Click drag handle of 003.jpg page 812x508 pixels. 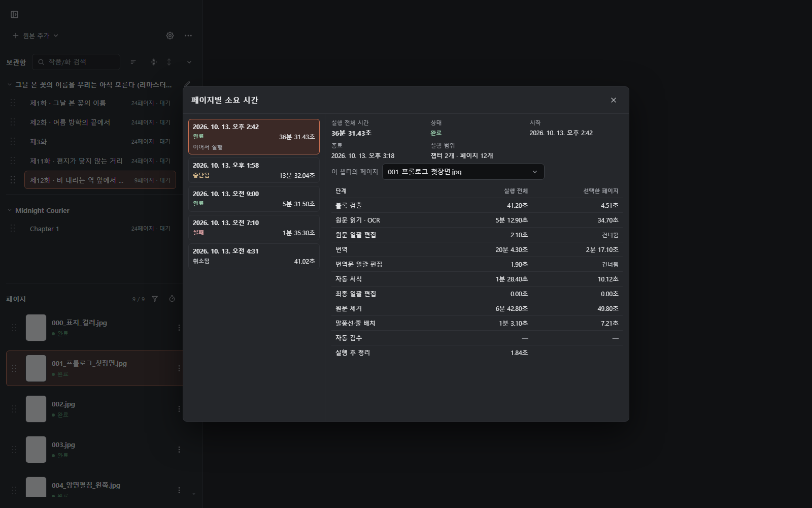coord(14,450)
